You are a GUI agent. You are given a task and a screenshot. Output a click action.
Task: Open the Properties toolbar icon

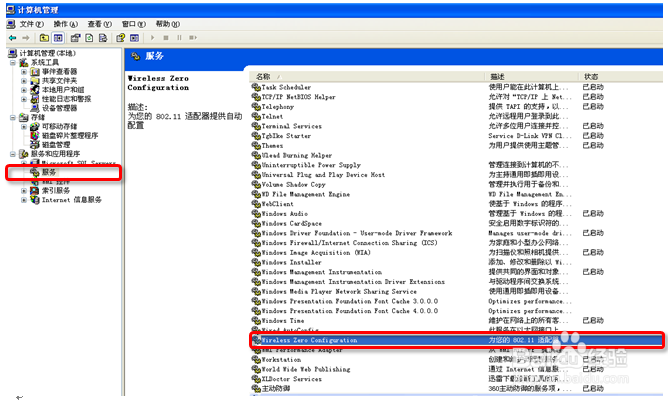[x=75, y=38]
